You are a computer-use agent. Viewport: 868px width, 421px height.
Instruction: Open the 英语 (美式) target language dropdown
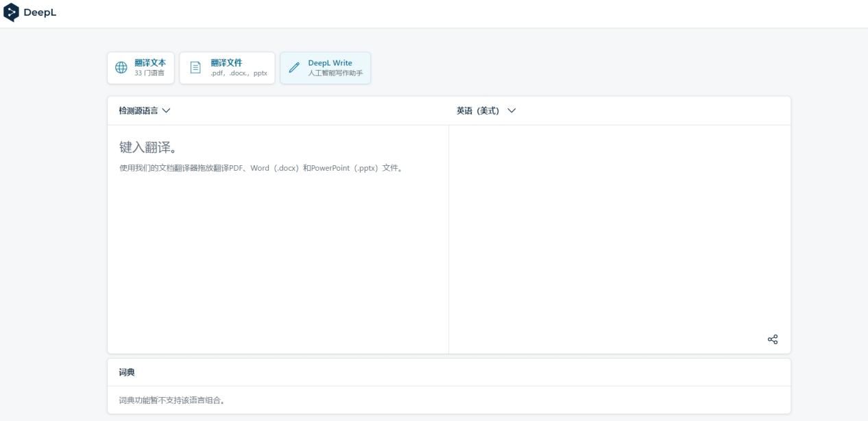[486, 110]
